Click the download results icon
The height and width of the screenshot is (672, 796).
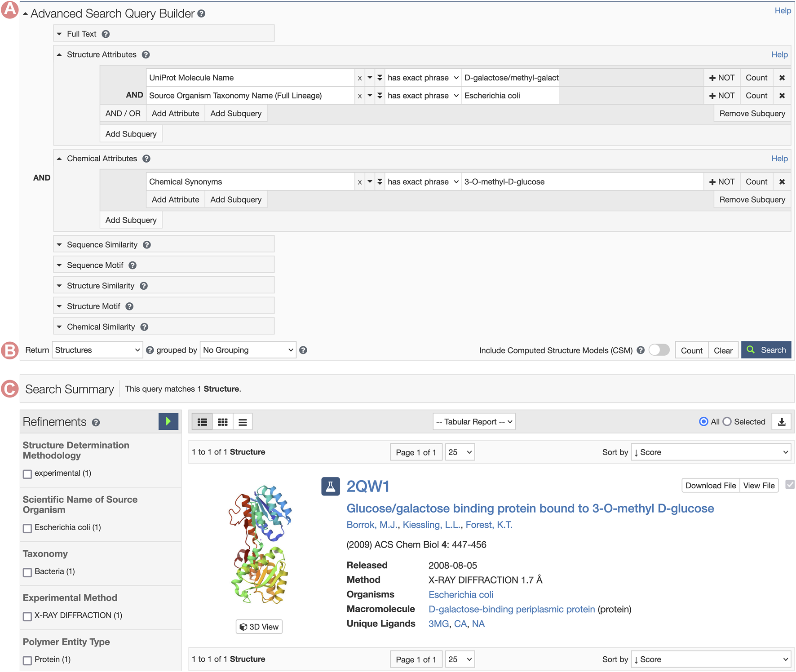click(x=782, y=422)
